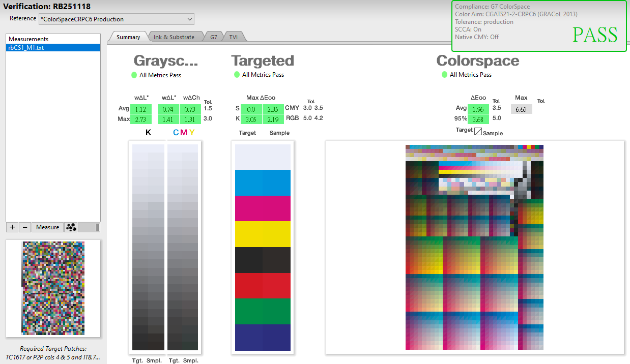The image size is (630, 364).
Task: Click the Target/Sample split square icon
Action: point(478,131)
